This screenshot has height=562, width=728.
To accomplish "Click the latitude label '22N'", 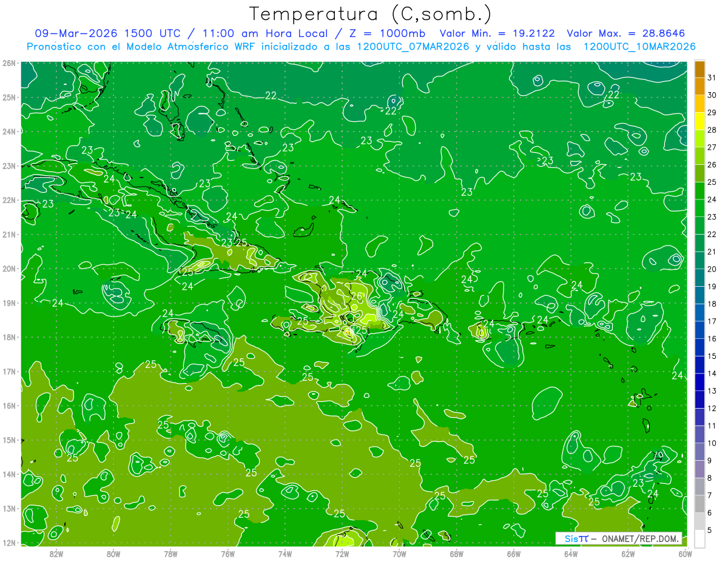I will click(x=9, y=200).
